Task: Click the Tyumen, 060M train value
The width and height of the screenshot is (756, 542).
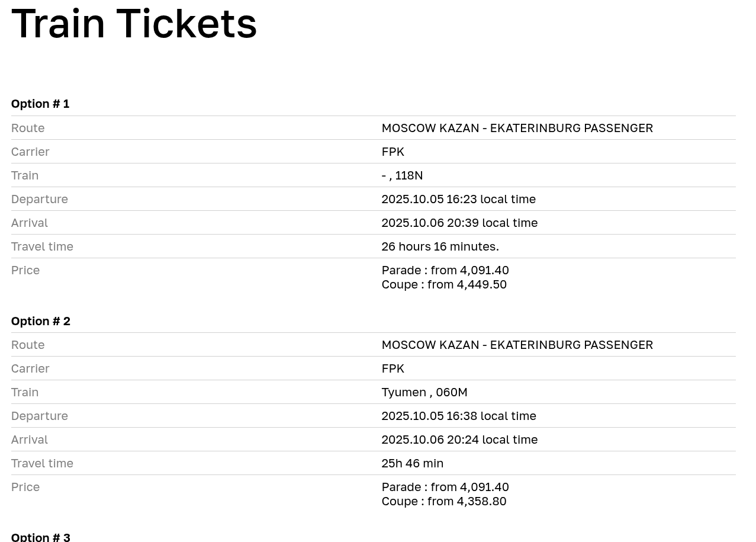Action: coord(424,392)
